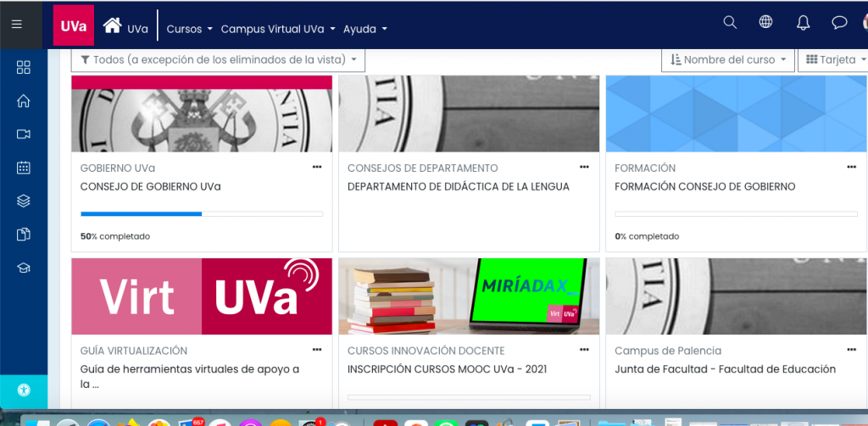Image resolution: width=868 pixels, height=426 pixels.
Task: Click the CONSEJOS DE DEPARTAMENTO category label
Action: [x=423, y=168]
